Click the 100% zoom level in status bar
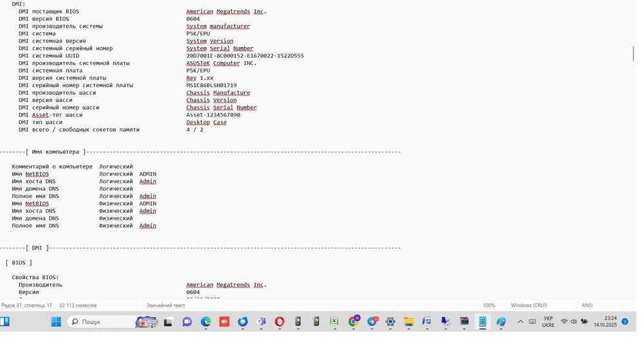Image resolution: width=644 pixels, height=363 pixels. coord(489,306)
